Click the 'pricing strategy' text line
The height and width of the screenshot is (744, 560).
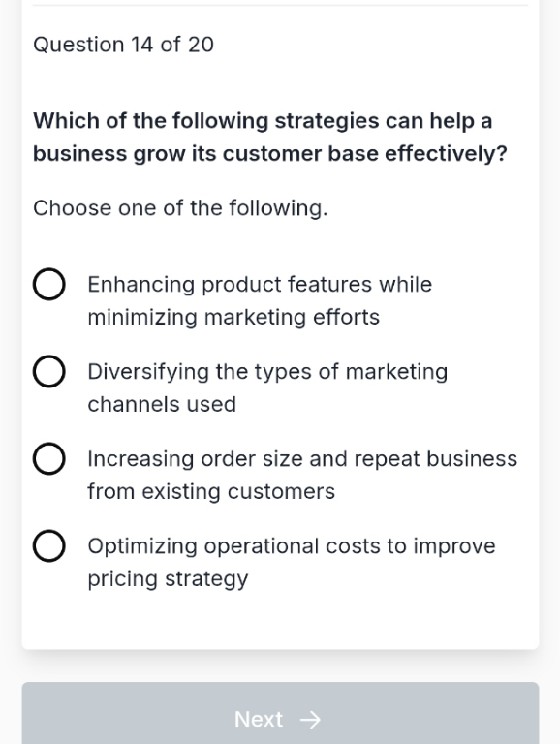[x=168, y=579]
